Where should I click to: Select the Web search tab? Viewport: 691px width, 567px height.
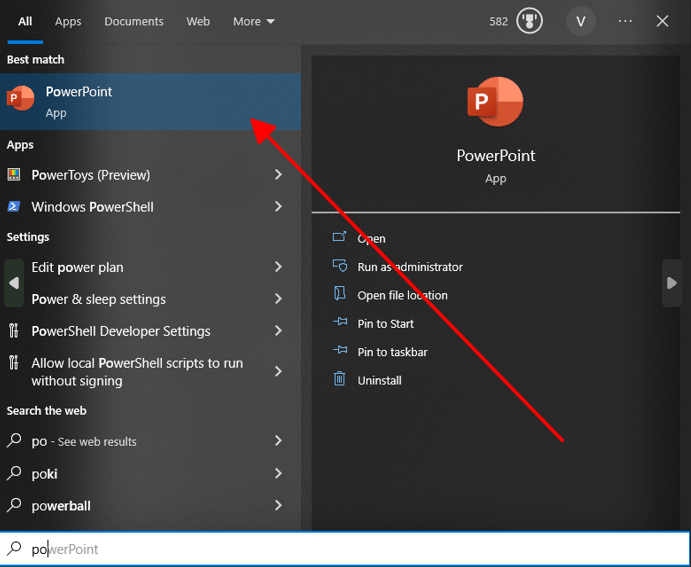tap(198, 21)
